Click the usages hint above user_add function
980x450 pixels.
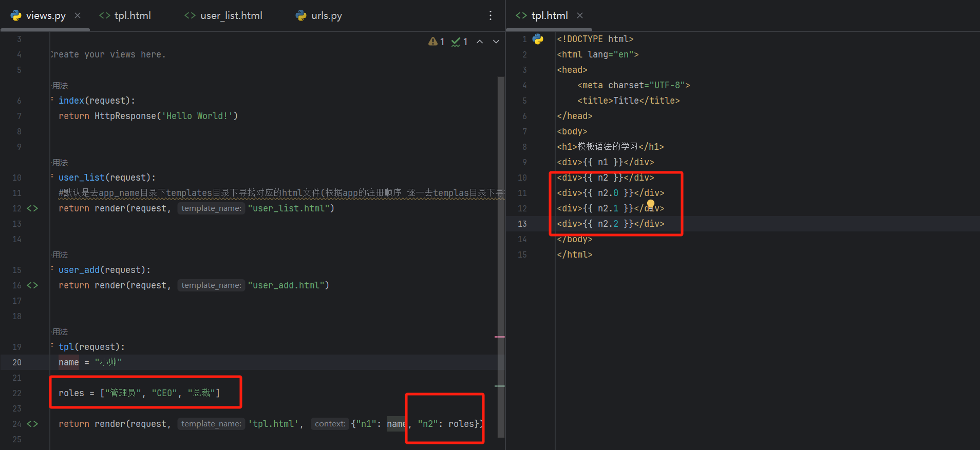60,255
